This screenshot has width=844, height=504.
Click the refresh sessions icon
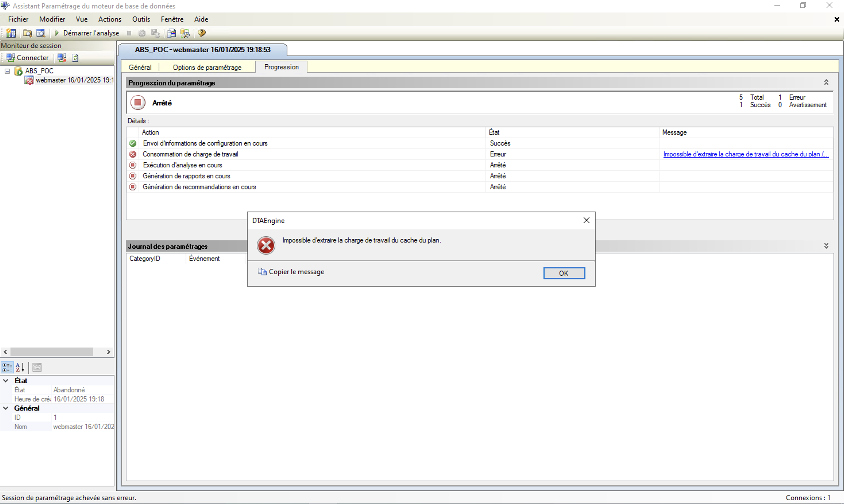[75, 58]
